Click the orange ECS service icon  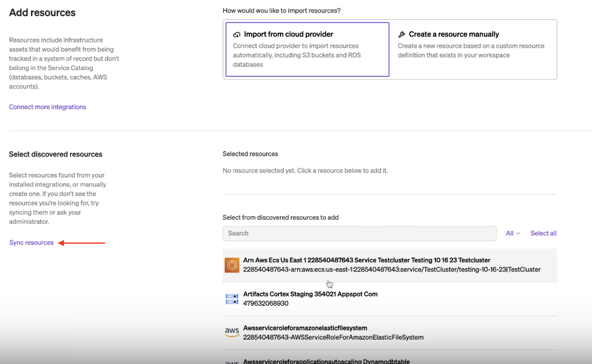click(x=232, y=265)
